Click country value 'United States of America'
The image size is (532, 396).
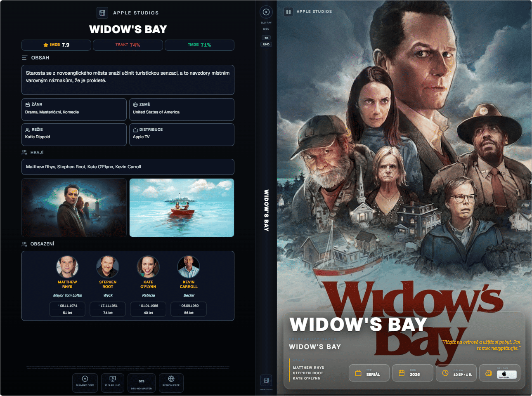tap(156, 112)
